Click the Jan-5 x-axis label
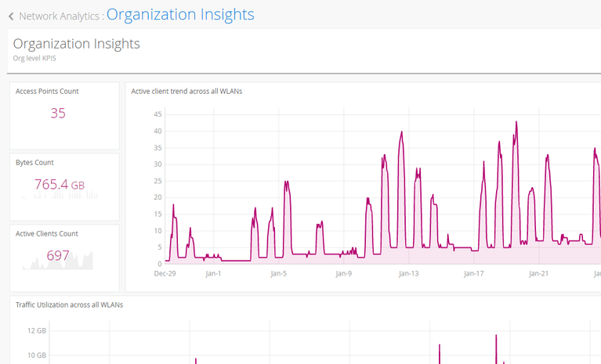601x364 pixels. click(x=278, y=274)
